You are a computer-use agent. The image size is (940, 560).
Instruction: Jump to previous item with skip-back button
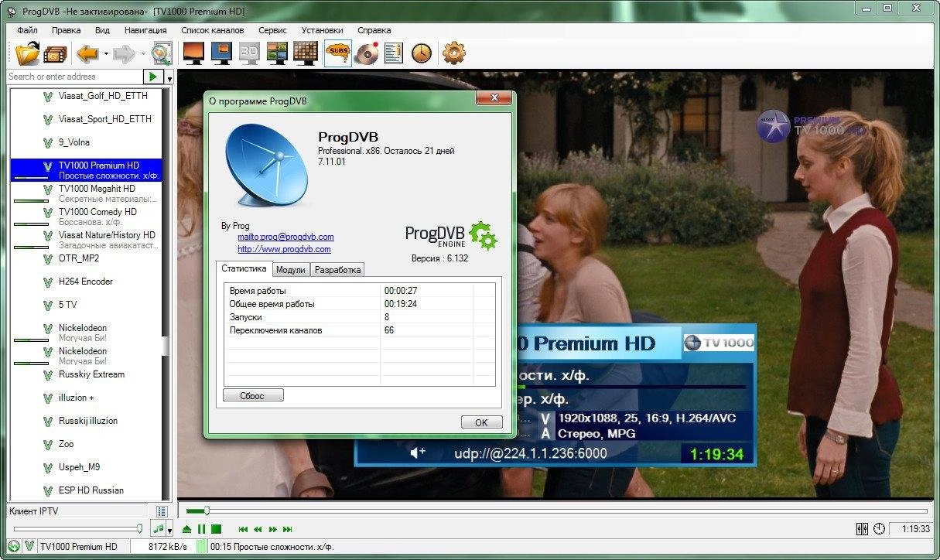tap(243, 529)
